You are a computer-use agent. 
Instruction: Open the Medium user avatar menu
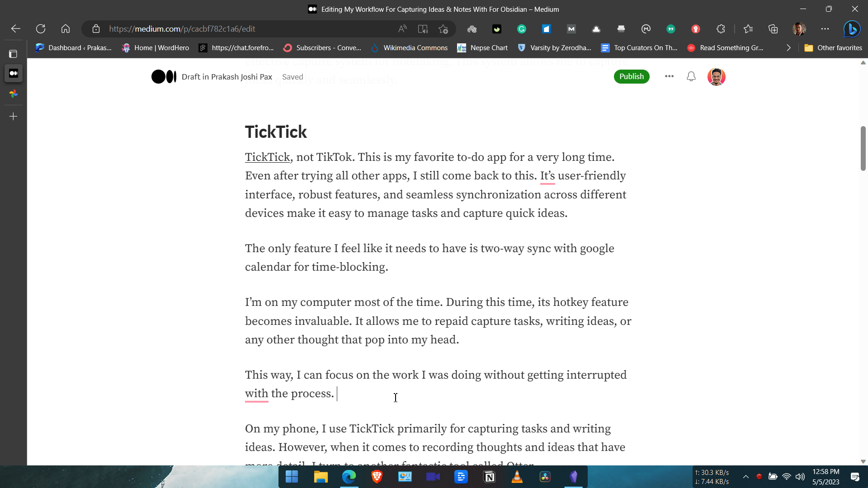coord(717,77)
